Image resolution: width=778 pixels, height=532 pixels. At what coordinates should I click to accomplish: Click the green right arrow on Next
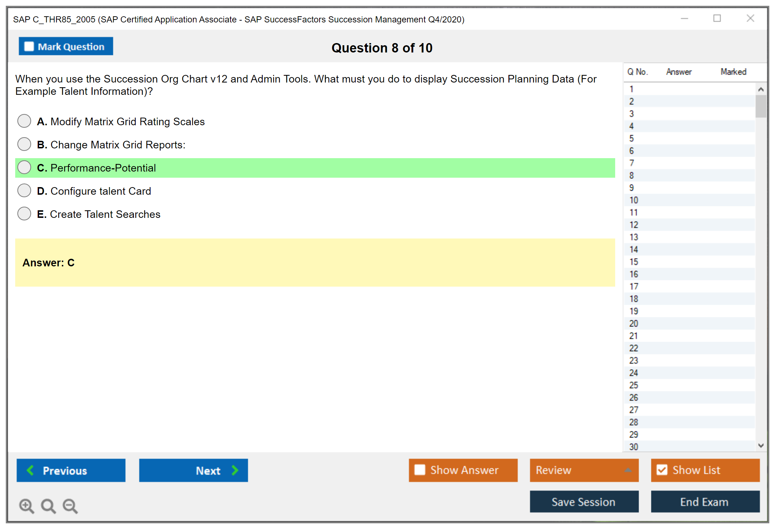pos(235,470)
